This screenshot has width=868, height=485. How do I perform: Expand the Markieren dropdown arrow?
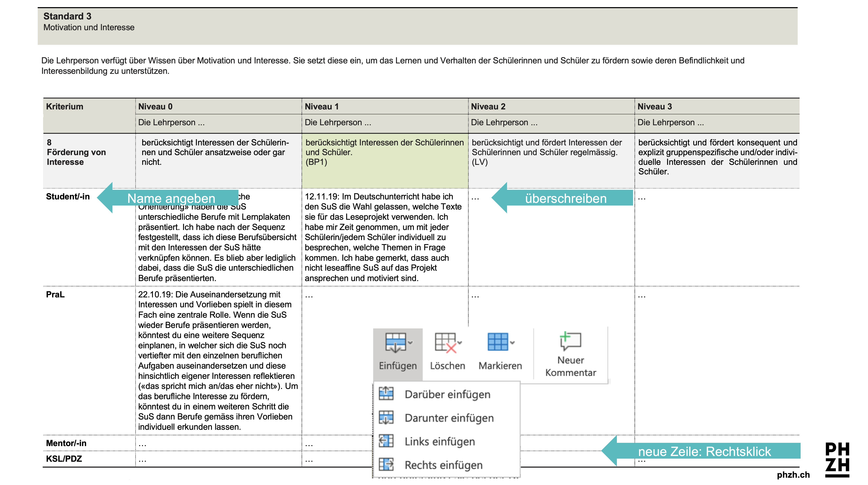coord(512,342)
